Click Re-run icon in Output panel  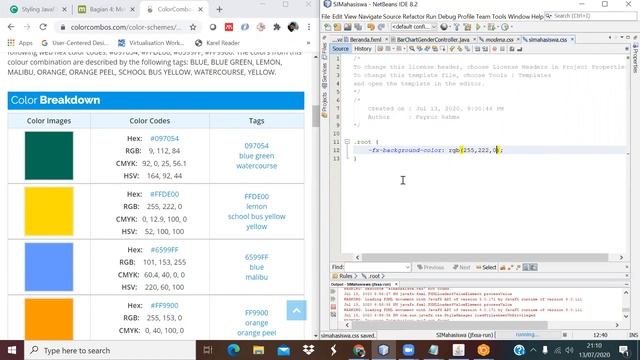tap(333, 291)
